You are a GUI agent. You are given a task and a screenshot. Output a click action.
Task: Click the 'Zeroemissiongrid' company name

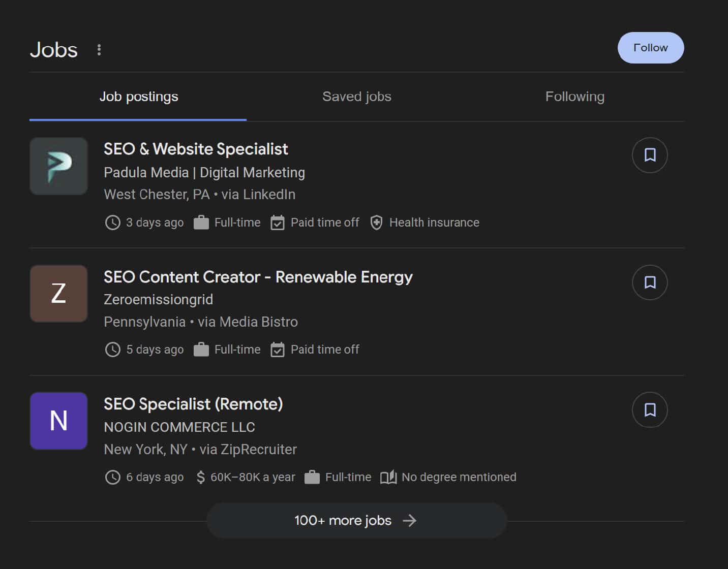(158, 300)
